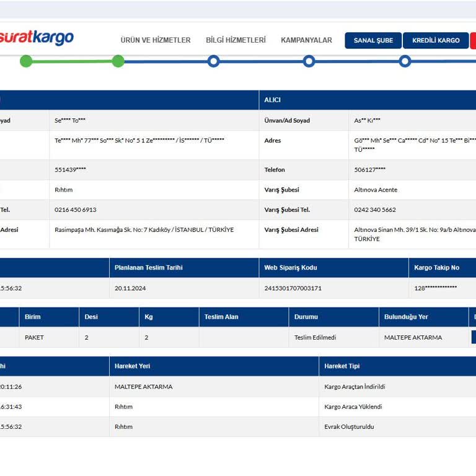Click the KREDİLİ KARGO button
The width and height of the screenshot is (476, 476).
point(436,40)
